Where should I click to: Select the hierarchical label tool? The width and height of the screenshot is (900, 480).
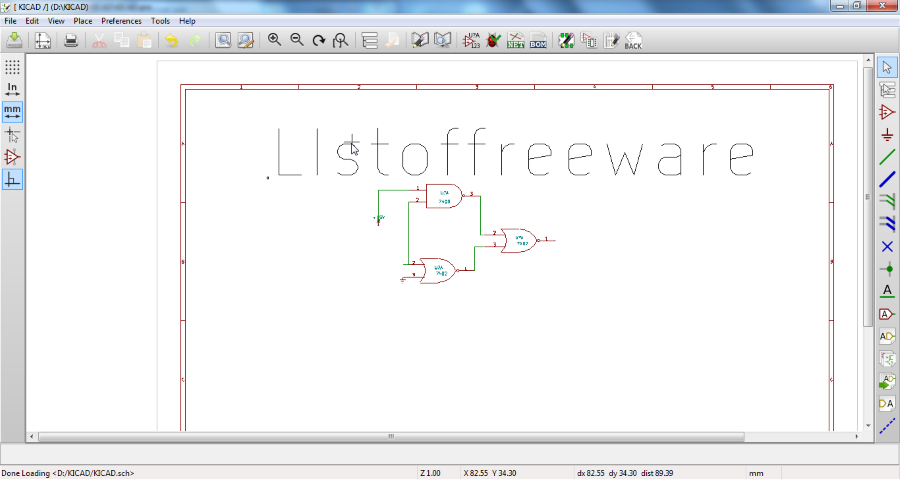tap(887, 336)
